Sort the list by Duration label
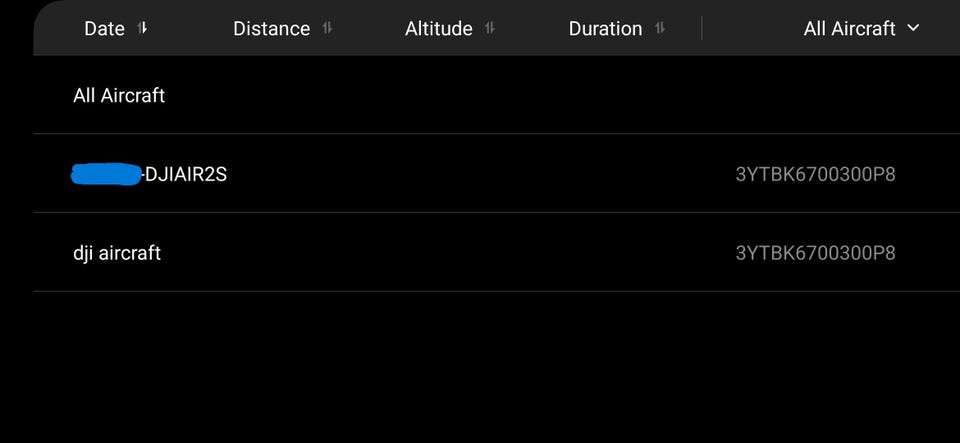The height and width of the screenshot is (443, 960). (x=605, y=29)
